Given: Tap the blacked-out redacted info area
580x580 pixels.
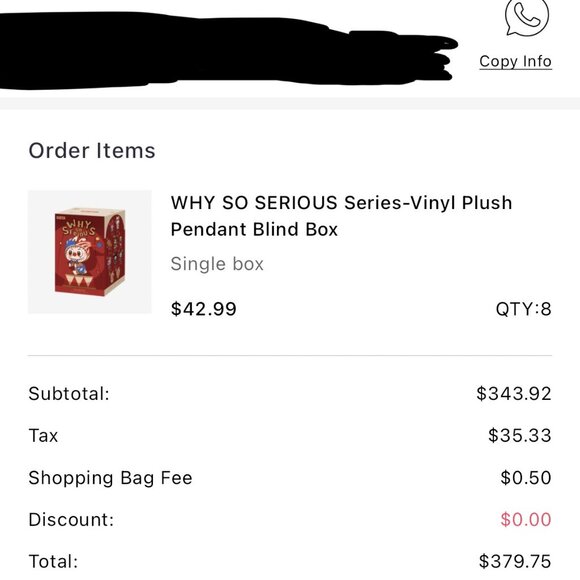Looking at the screenshot, I should click(x=226, y=51).
